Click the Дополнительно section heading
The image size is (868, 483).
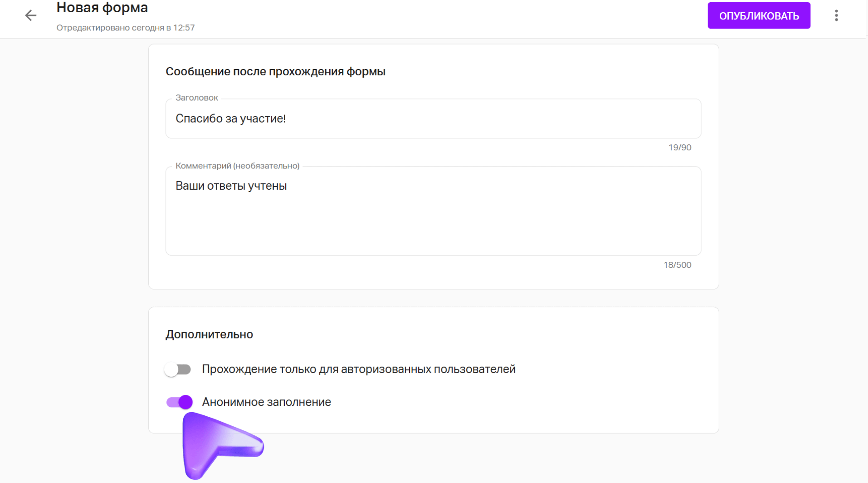click(209, 335)
